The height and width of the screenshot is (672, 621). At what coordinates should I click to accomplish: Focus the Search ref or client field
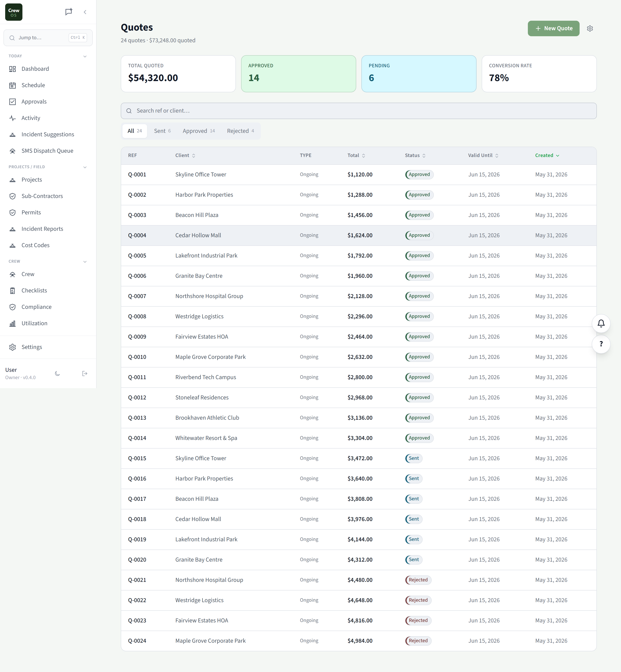click(359, 111)
